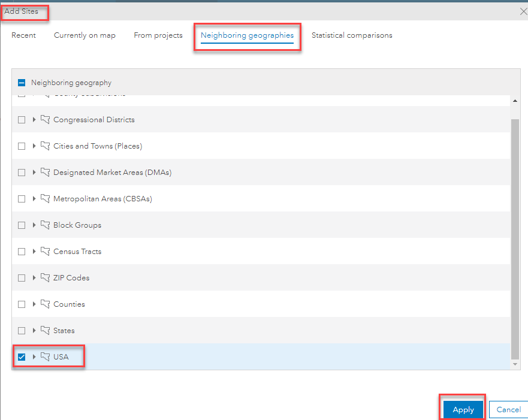Click the ZIP Codes geography icon

pyautogui.click(x=45, y=277)
